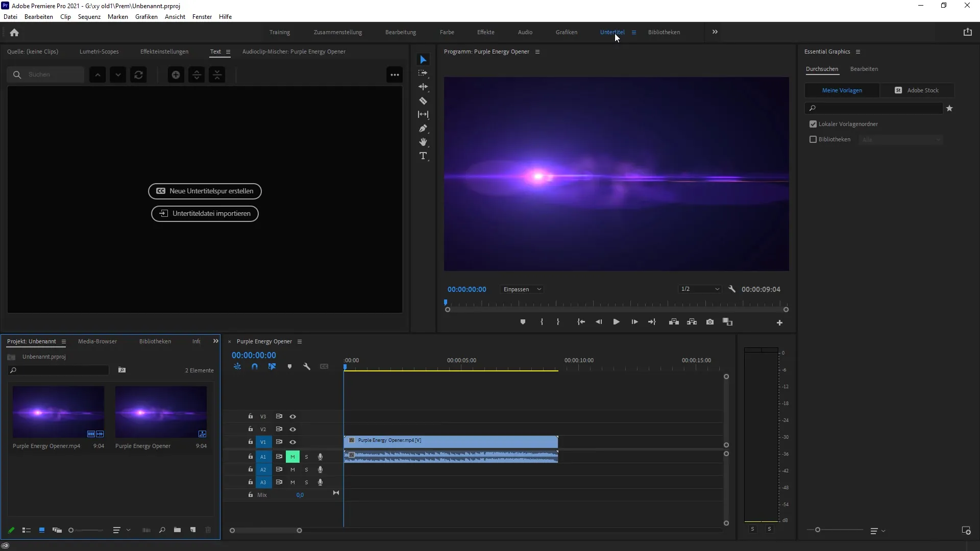Viewport: 980px width, 551px height.
Task: Select the Hand tool
Action: 423,142
